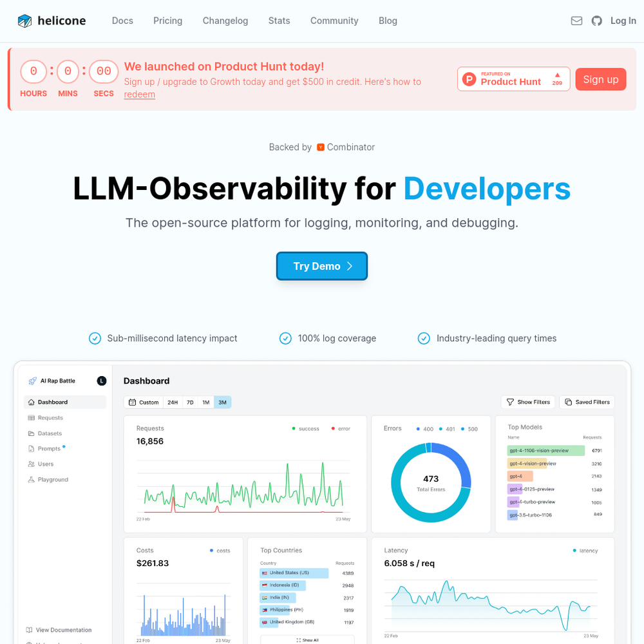The image size is (644, 644).
Task: Follow the redeem link in banner
Action: coord(140,94)
